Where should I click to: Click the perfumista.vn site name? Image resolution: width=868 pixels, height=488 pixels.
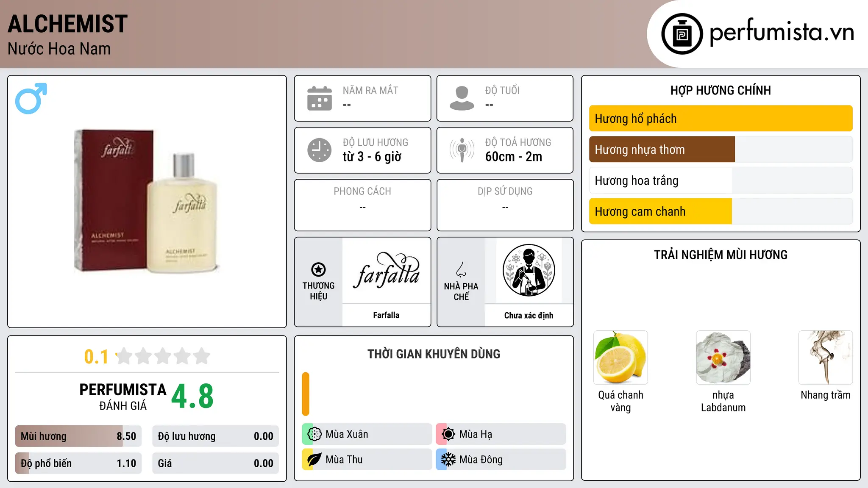point(782,32)
